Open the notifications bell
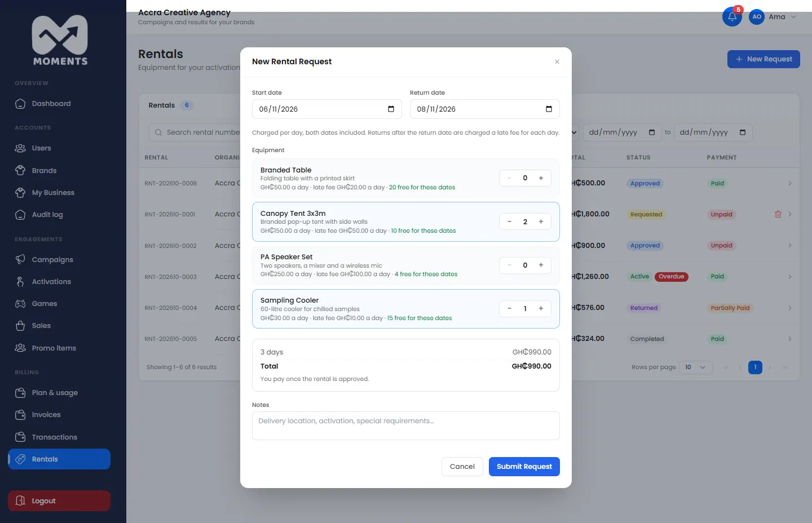 click(732, 16)
